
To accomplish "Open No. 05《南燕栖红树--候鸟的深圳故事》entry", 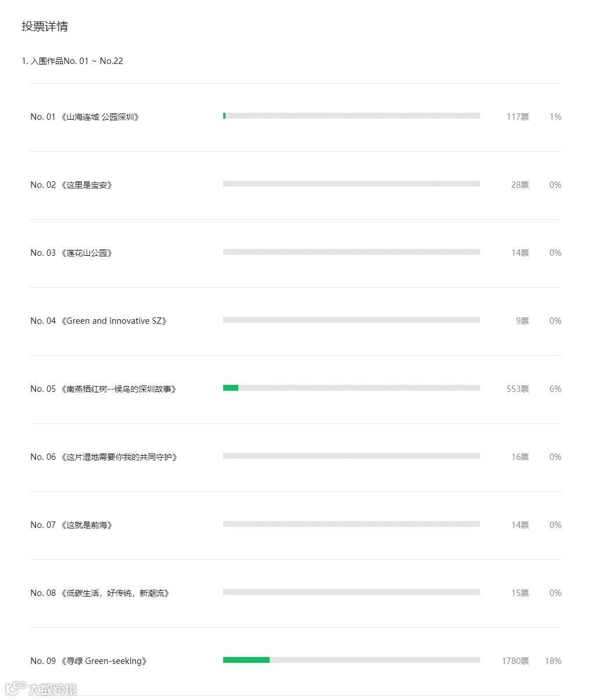I will [x=103, y=389].
